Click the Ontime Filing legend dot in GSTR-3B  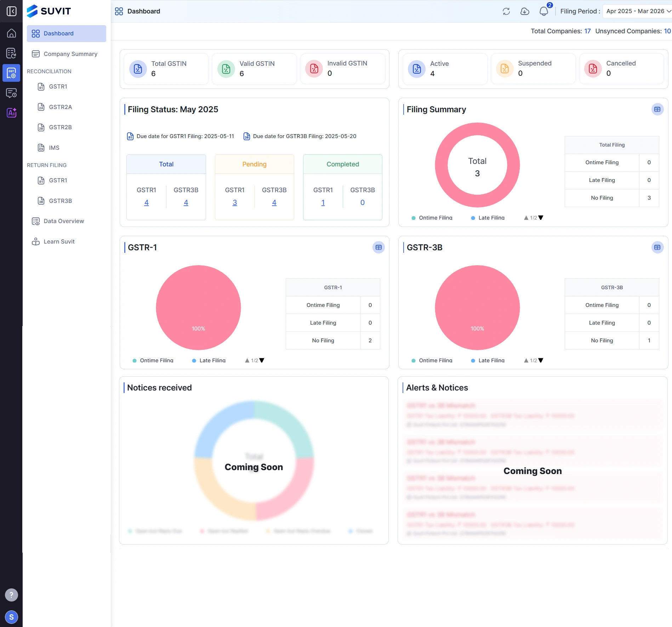tap(413, 360)
